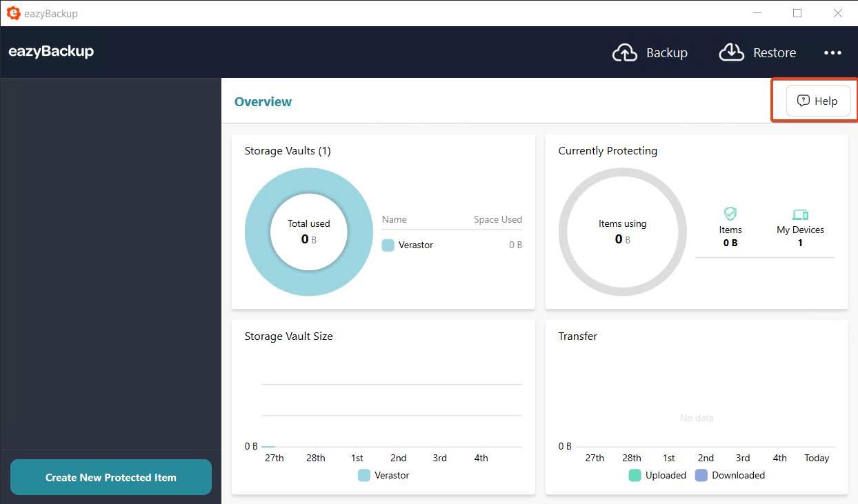Select the Backup menu label
The image size is (858, 504).
click(x=666, y=53)
